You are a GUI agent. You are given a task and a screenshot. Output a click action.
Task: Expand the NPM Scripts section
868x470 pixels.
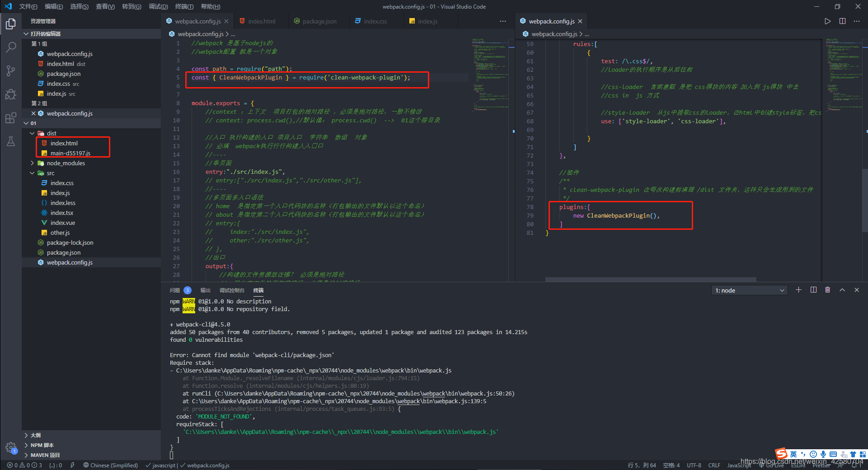click(x=91, y=445)
